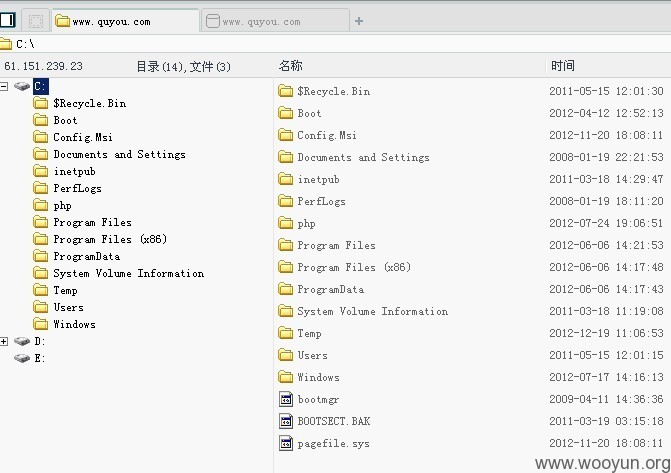Switch to the second www.quyou.com tab
Viewport: 671px width, 473px height.
pos(276,21)
